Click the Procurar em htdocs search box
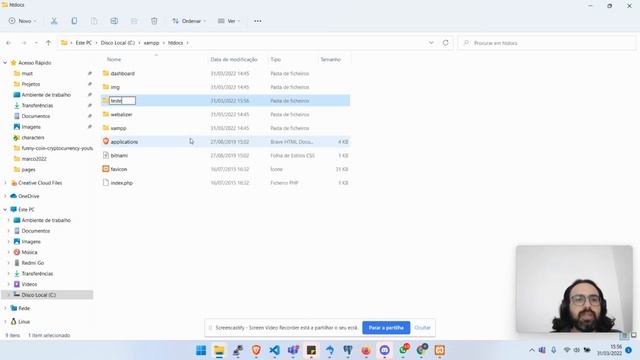The height and width of the screenshot is (360, 640). click(547, 43)
